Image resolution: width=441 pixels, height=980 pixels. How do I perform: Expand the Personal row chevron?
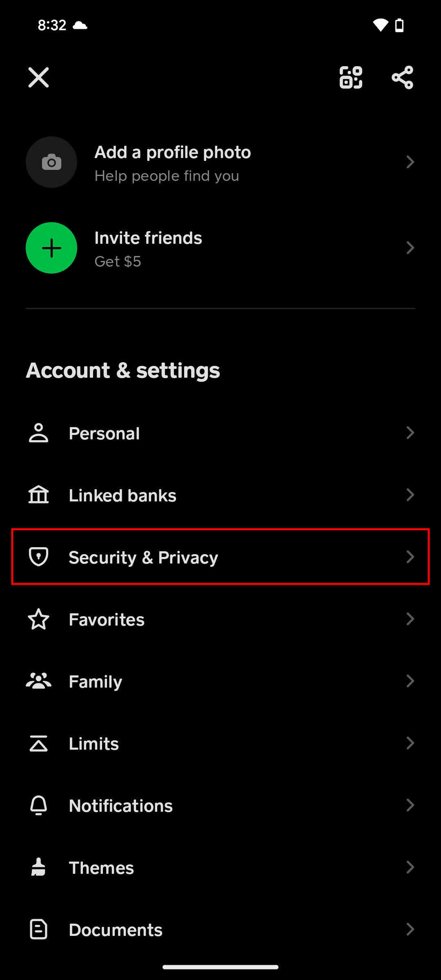click(x=410, y=433)
